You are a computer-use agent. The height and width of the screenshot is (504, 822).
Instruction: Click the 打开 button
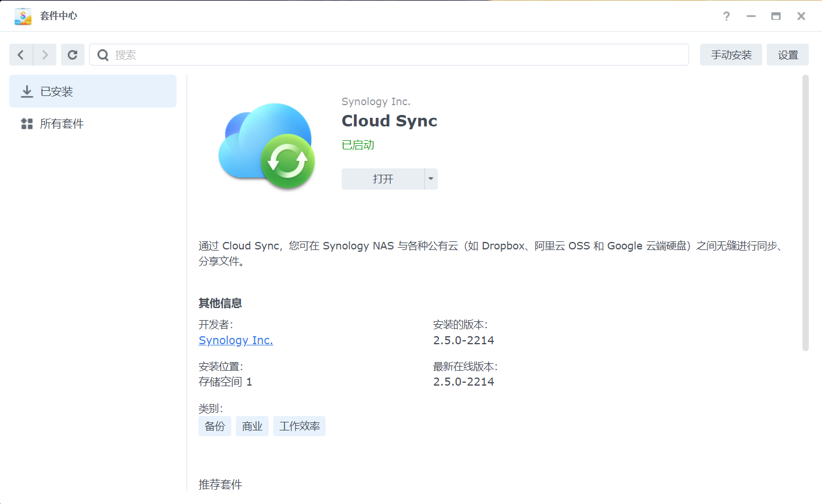[383, 179]
